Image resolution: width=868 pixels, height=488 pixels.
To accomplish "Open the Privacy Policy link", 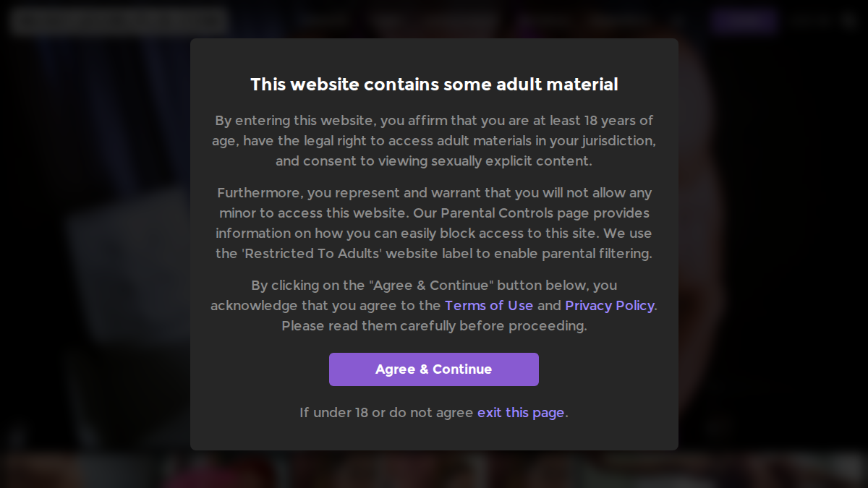I will pyautogui.click(x=610, y=306).
